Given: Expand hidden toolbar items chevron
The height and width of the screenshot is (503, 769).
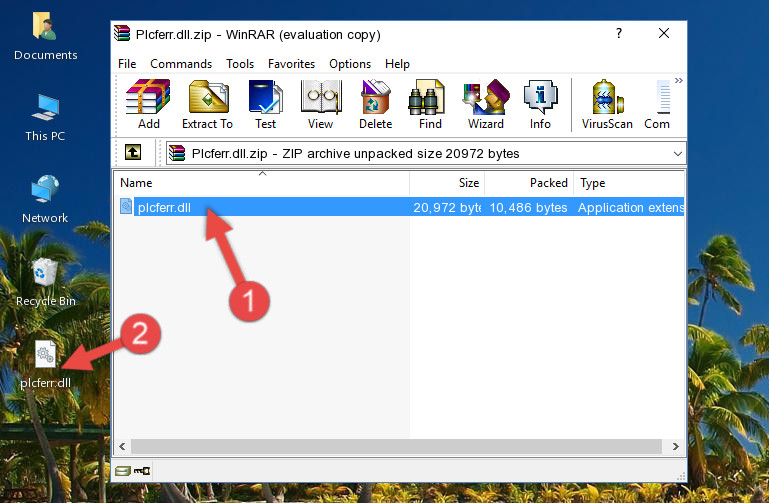Looking at the screenshot, I should click(679, 80).
